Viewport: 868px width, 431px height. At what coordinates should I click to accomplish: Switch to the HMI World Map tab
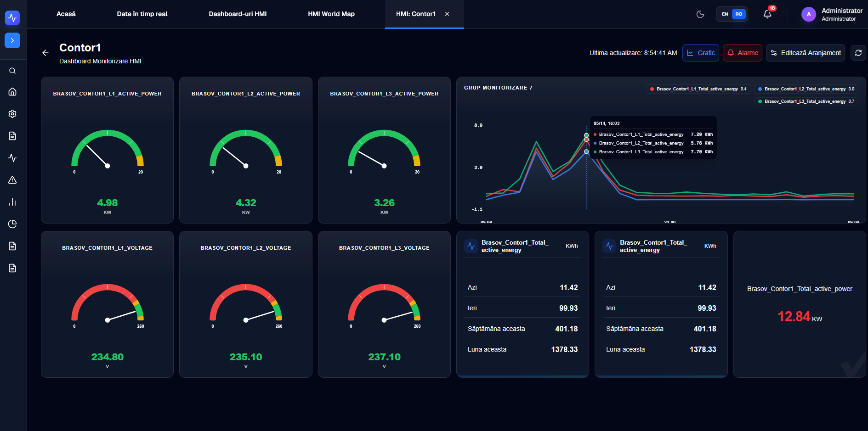point(331,14)
